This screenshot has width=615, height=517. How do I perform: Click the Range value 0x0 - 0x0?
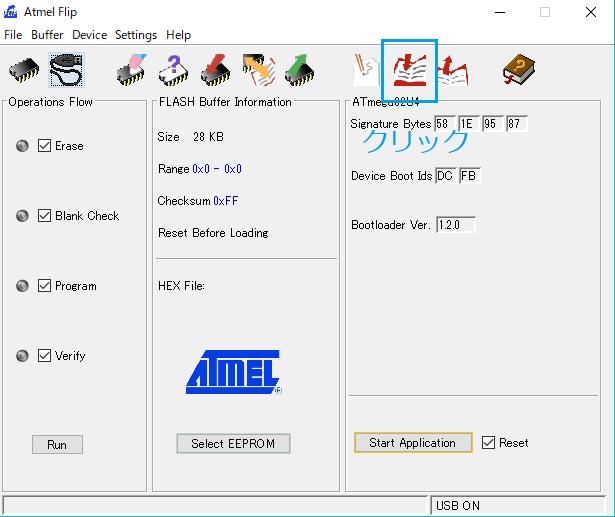click(x=217, y=169)
